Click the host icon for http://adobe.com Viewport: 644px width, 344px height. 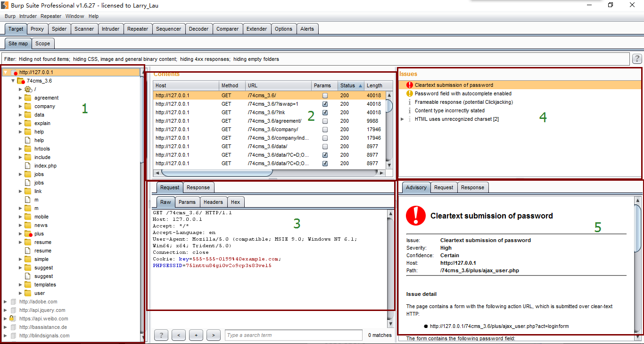(x=13, y=302)
